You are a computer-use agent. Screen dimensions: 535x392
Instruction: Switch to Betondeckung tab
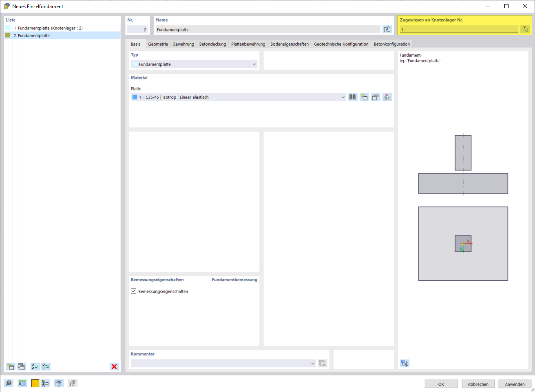click(212, 44)
